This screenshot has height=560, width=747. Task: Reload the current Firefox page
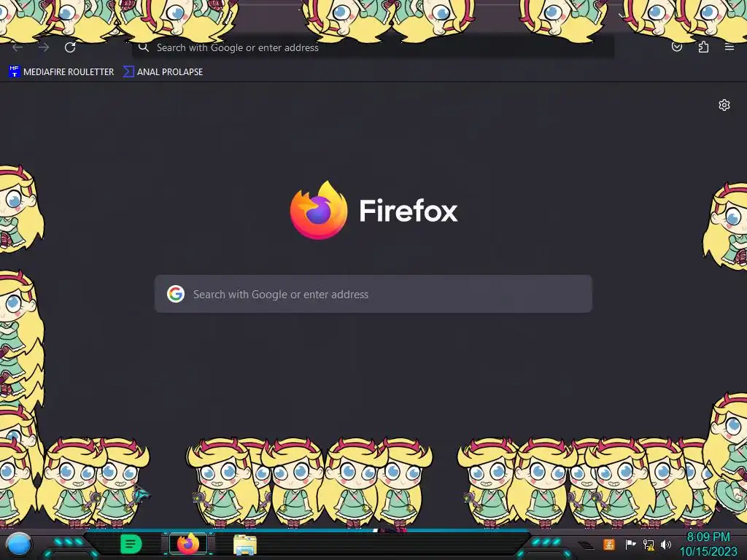click(x=70, y=47)
